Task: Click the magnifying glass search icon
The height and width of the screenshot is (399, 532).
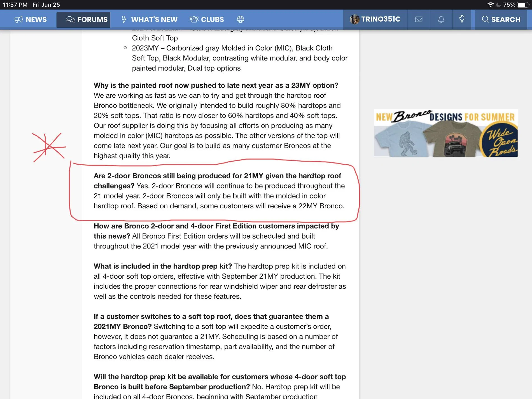Action: pos(485,19)
